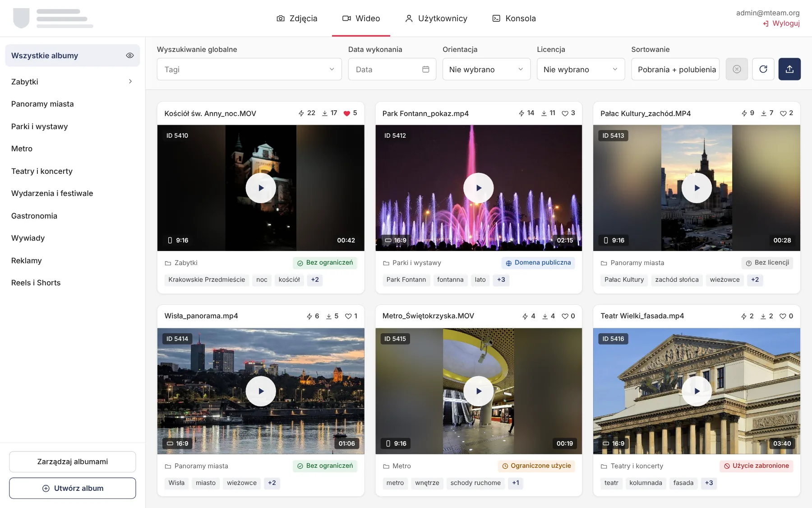This screenshot has height=508, width=812.
Task: Toggle heart on Wisła_panorama.mp4 card
Action: point(348,316)
